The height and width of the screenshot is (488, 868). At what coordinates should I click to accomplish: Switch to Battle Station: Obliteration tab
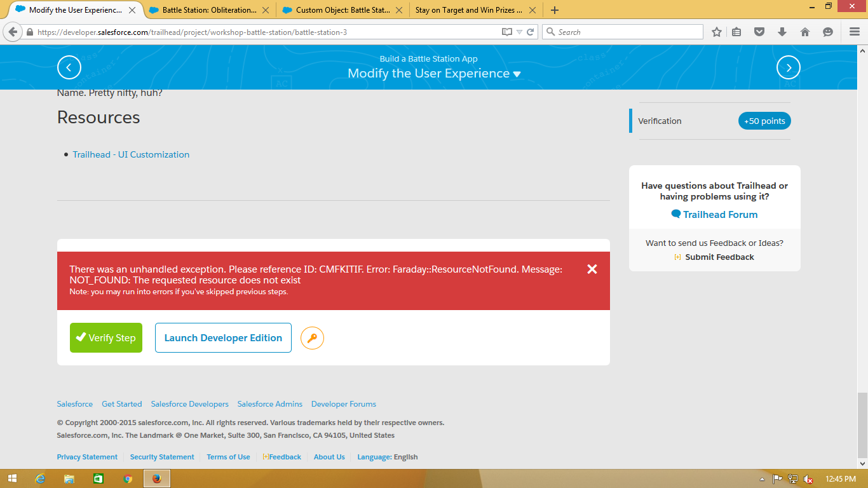click(x=209, y=10)
